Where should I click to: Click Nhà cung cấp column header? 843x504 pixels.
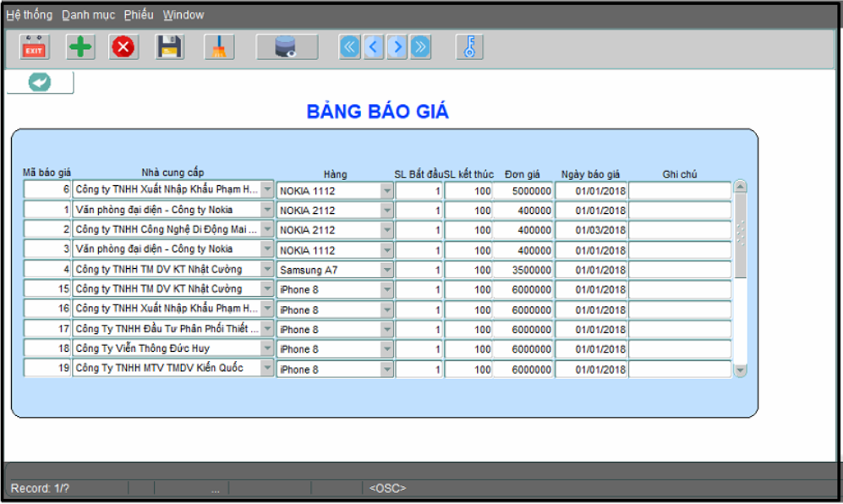point(172,173)
